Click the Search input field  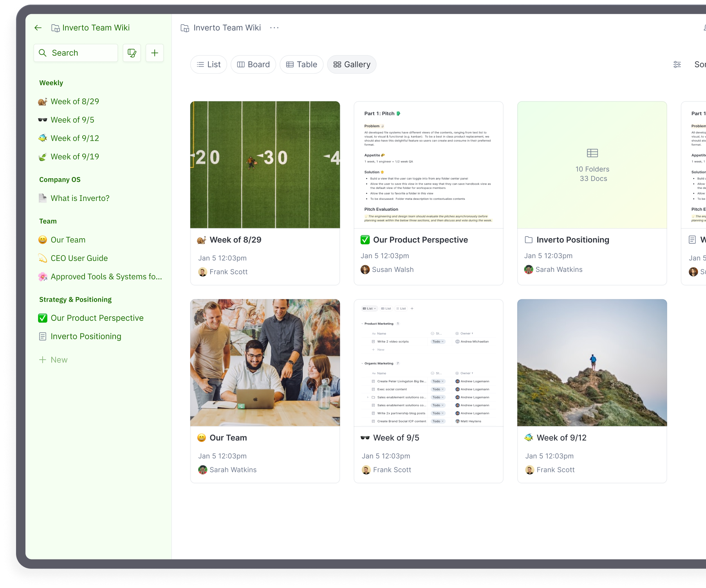(76, 53)
